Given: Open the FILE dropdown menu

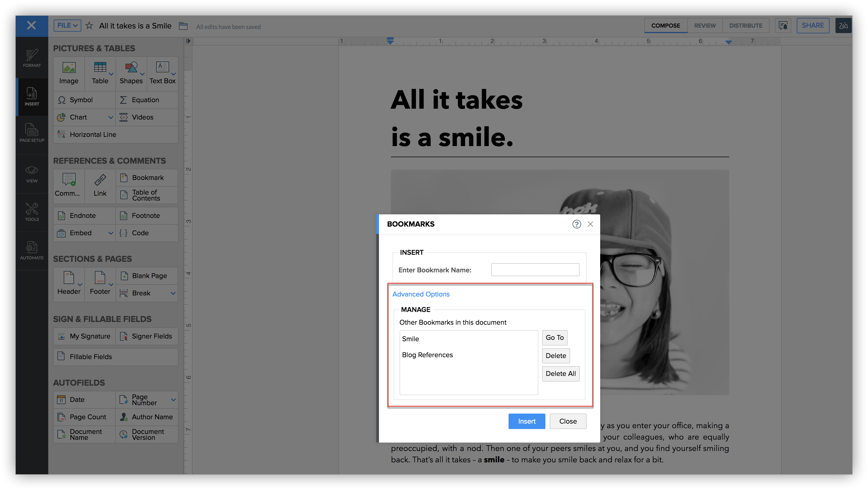Looking at the screenshot, I should [x=67, y=25].
